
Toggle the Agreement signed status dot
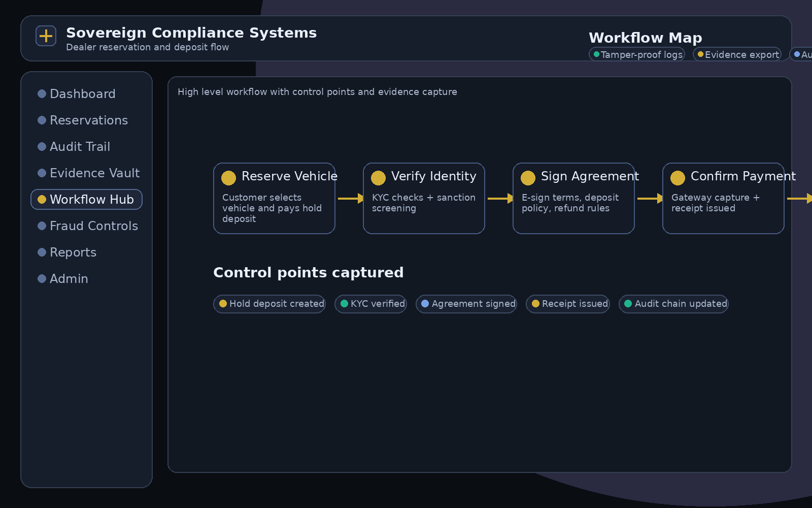pyautogui.click(x=425, y=303)
